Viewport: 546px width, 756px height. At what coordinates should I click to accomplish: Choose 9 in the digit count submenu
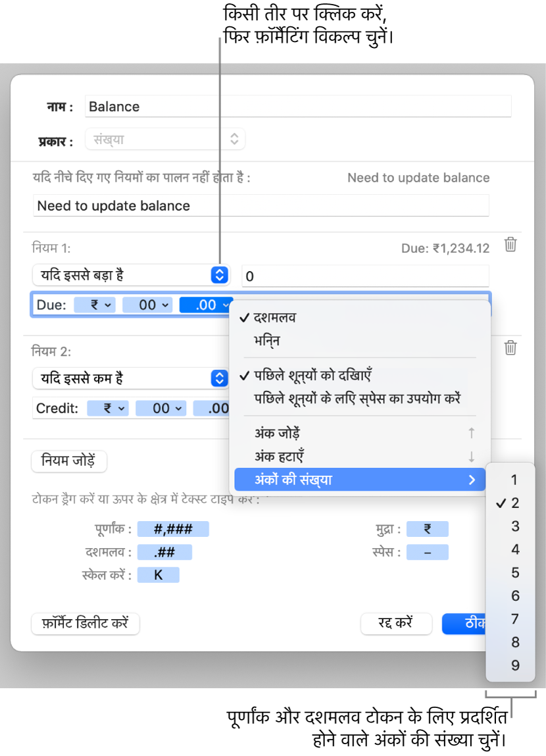(510, 665)
